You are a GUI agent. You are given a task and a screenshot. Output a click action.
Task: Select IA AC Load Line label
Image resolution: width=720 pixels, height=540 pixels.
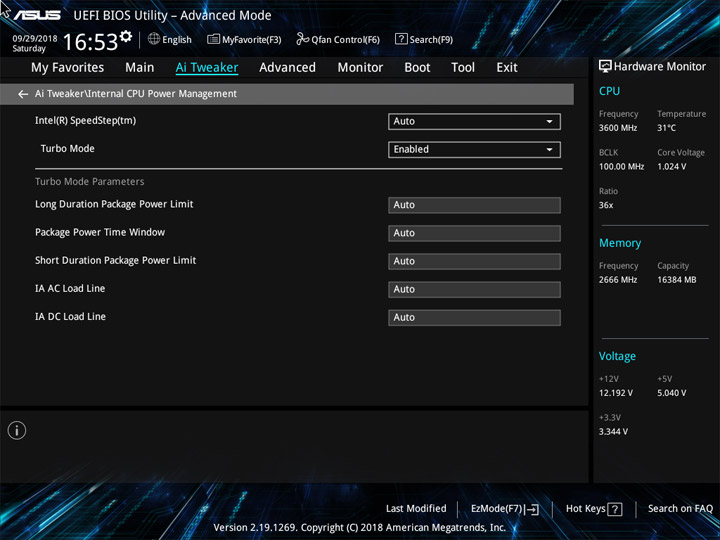[70, 288]
